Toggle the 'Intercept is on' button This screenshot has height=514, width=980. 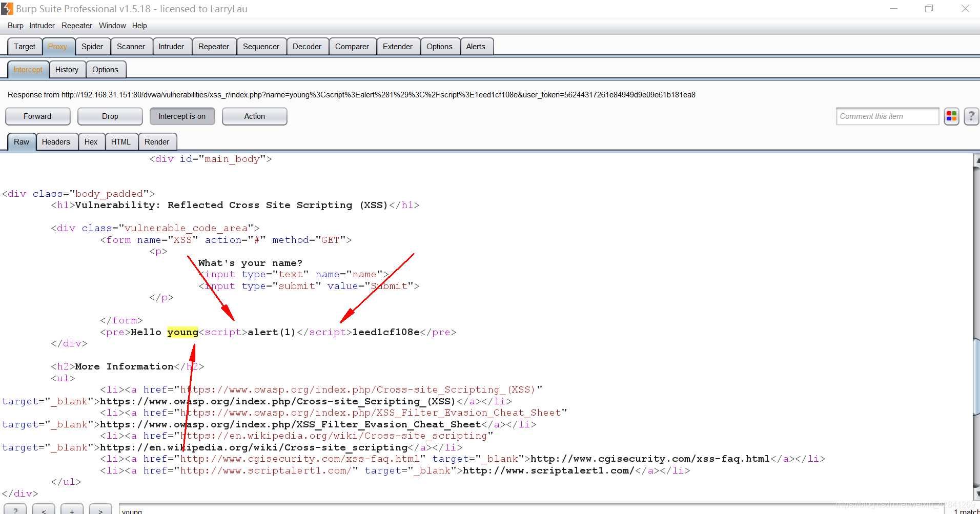[x=182, y=116]
